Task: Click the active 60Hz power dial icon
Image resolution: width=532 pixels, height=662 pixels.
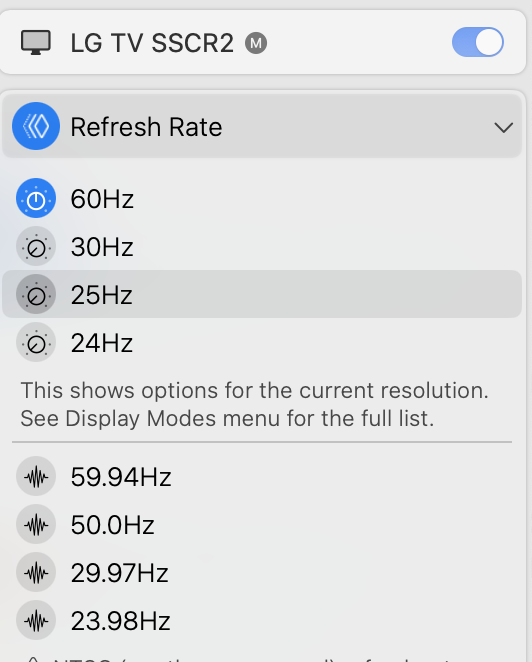Action: point(36,198)
